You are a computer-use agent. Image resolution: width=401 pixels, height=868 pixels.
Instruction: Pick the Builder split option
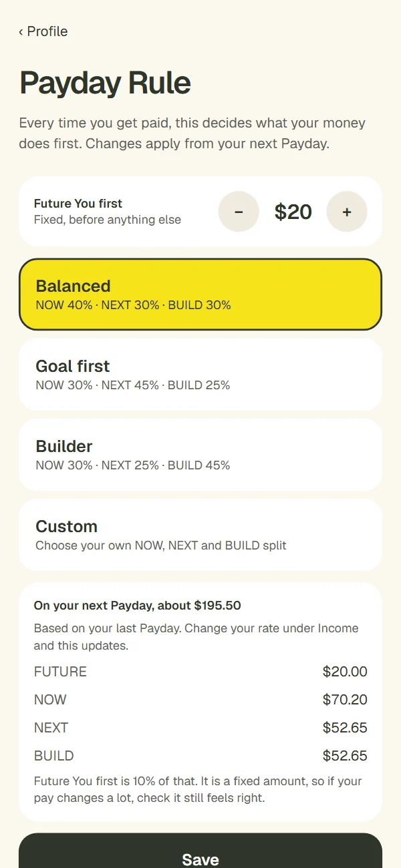click(x=200, y=455)
